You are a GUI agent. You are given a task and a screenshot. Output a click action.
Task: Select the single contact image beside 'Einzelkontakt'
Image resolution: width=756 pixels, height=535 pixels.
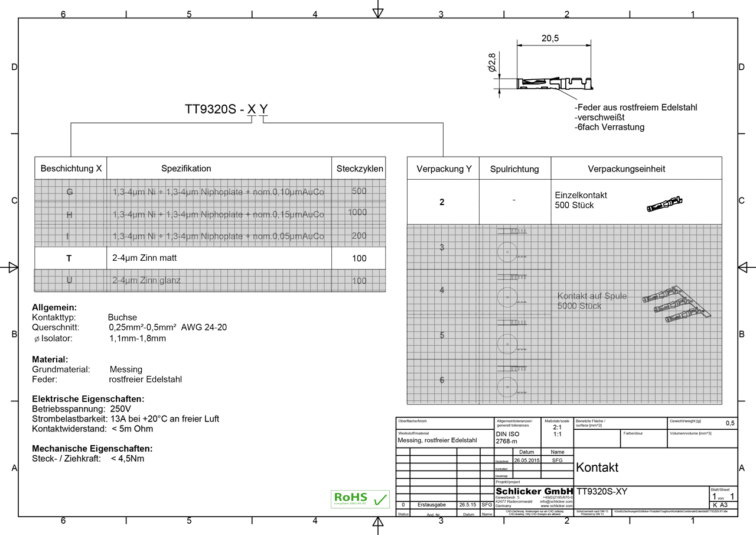(x=666, y=205)
